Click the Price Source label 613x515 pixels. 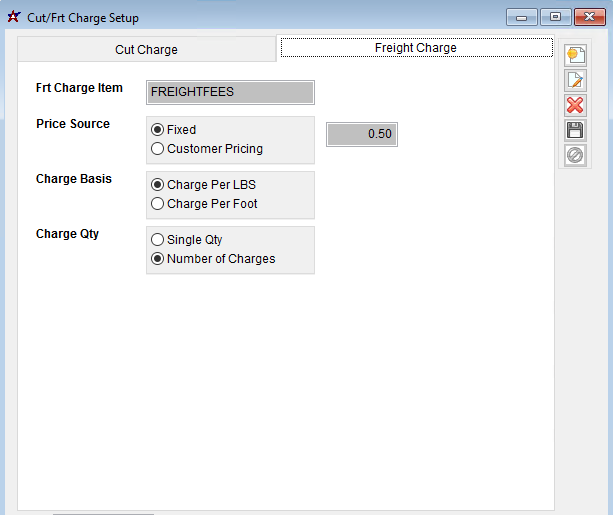(73, 124)
